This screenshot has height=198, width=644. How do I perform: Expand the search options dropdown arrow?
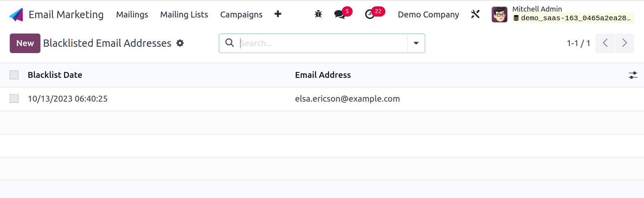click(x=416, y=43)
